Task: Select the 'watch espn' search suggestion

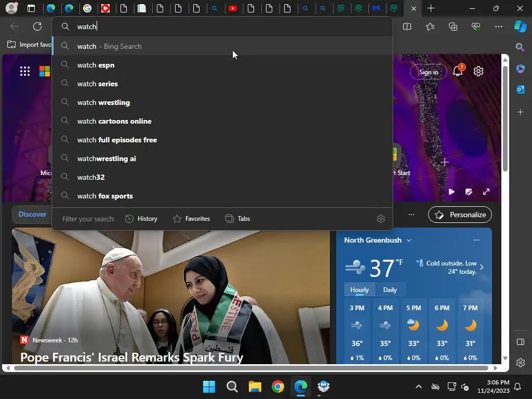Action: [222, 65]
